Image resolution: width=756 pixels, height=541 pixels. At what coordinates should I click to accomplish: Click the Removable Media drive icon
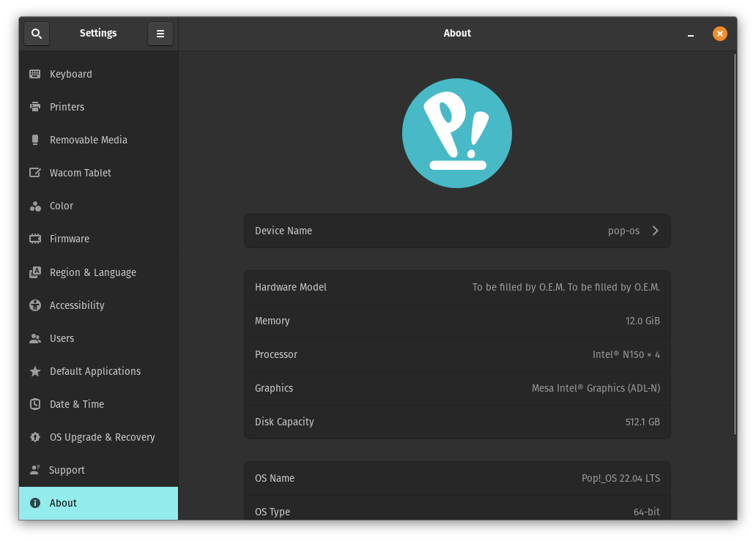tap(34, 140)
